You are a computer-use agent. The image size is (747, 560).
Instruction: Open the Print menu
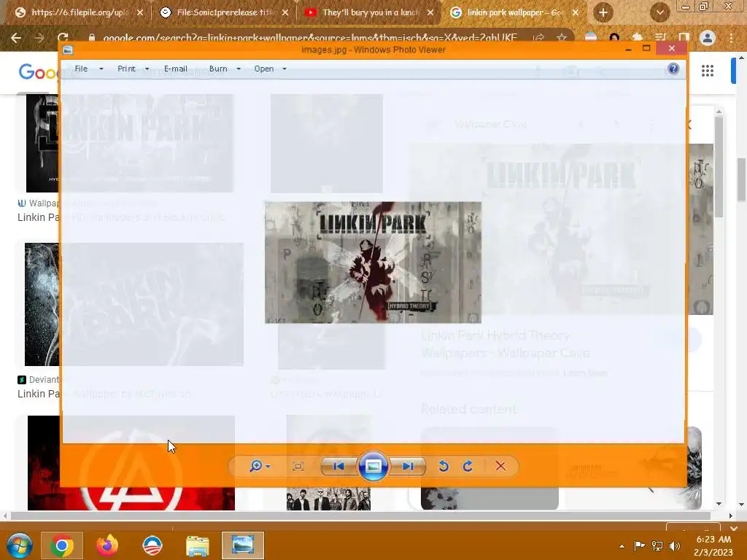pos(126,69)
